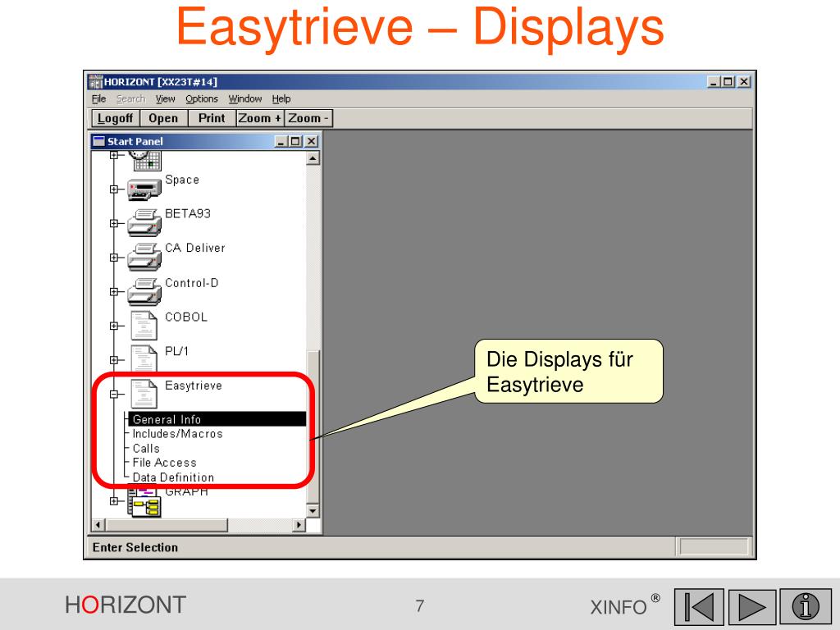Screen dimensions: 840x630
Task: Click the Zoom + button
Action: coord(260,118)
